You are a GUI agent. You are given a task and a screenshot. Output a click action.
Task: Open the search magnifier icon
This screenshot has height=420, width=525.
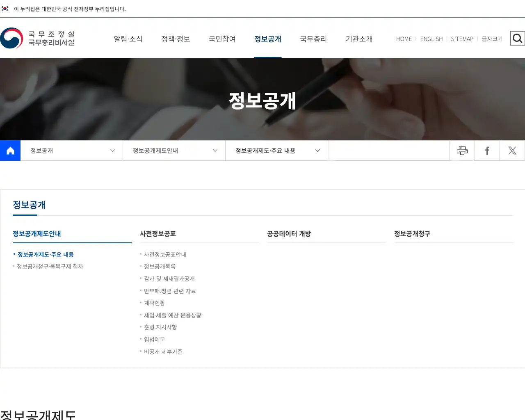coord(517,39)
